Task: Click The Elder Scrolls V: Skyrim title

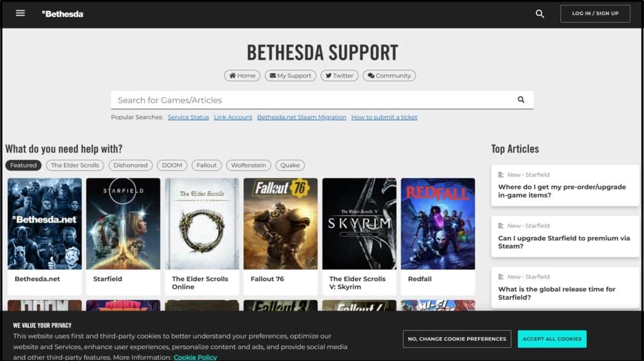Action: [x=357, y=282]
